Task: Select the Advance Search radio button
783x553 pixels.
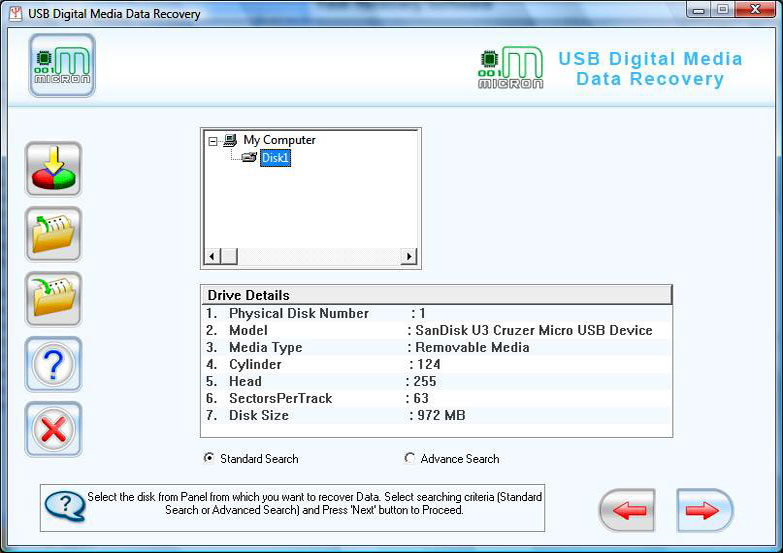Action: [409, 458]
